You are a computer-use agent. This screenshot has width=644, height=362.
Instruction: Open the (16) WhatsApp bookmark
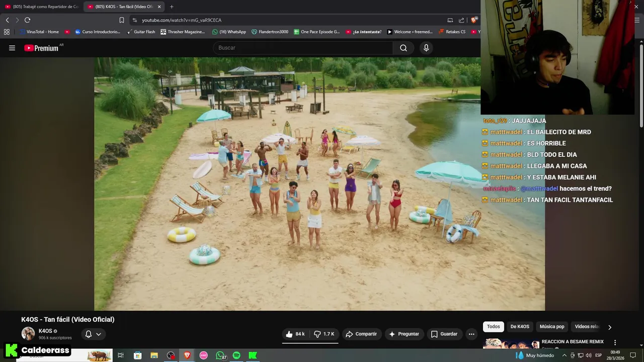click(229, 32)
